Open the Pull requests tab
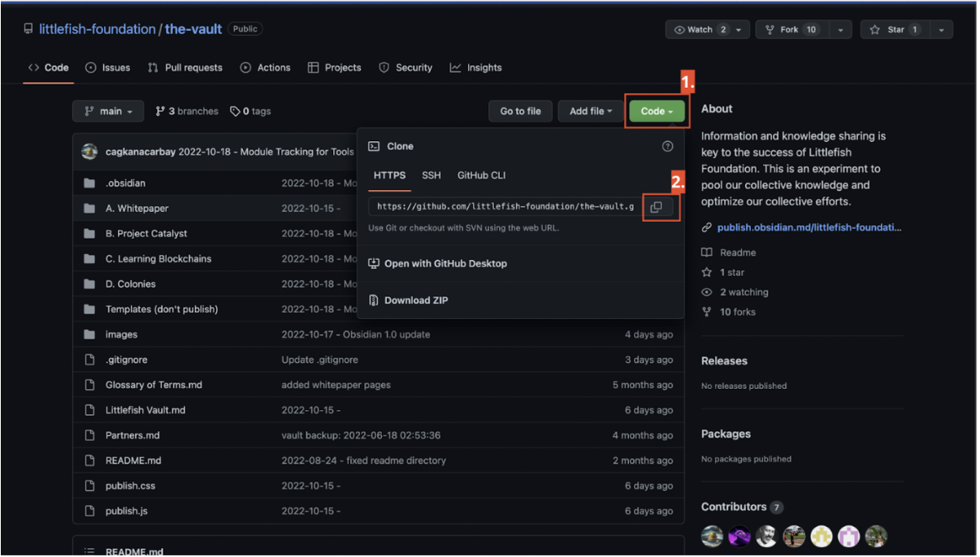 point(185,67)
